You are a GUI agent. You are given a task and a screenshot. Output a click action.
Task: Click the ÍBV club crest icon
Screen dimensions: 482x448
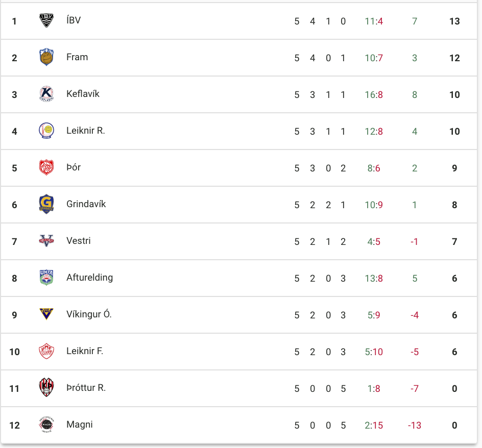[x=46, y=20]
